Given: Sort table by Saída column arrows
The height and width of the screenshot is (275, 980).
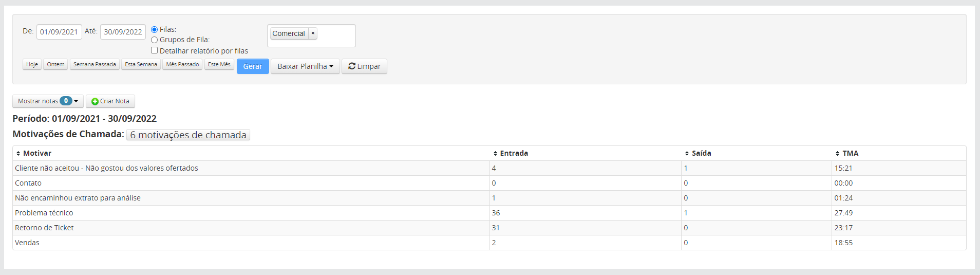Looking at the screenshot, I should point(687,154).
